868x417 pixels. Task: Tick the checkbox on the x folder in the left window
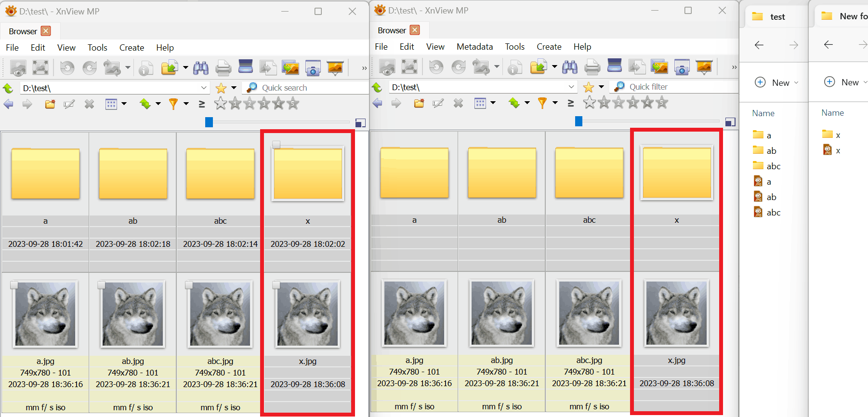[x=276, y=145]
